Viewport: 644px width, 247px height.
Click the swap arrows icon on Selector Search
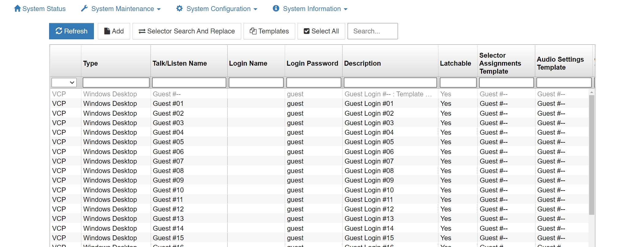142,31
